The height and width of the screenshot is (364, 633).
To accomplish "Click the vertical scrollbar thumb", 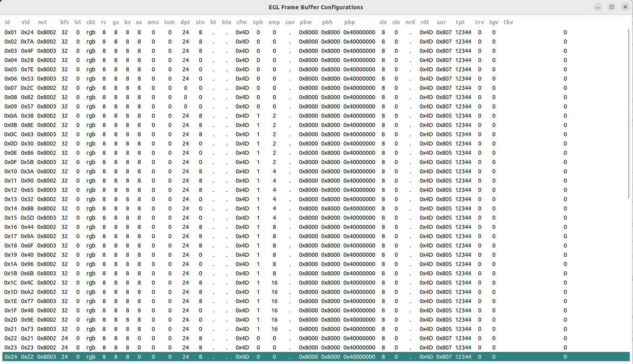I will coord(629,113).
